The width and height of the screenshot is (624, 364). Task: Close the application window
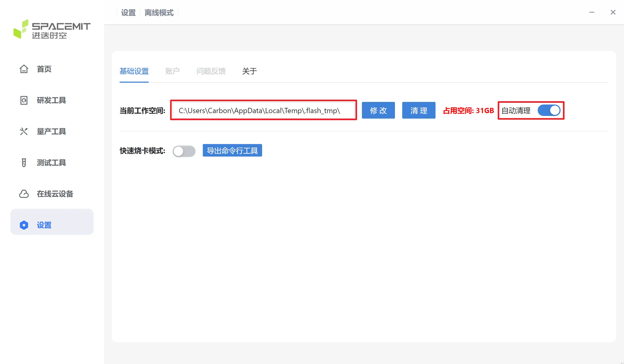click(x=613, y=12)
